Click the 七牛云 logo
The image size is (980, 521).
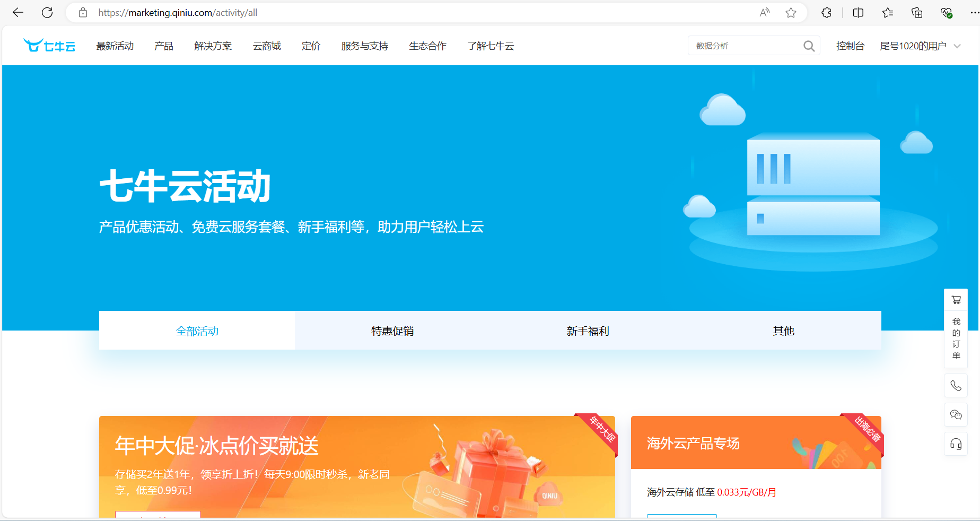[49, 46]
